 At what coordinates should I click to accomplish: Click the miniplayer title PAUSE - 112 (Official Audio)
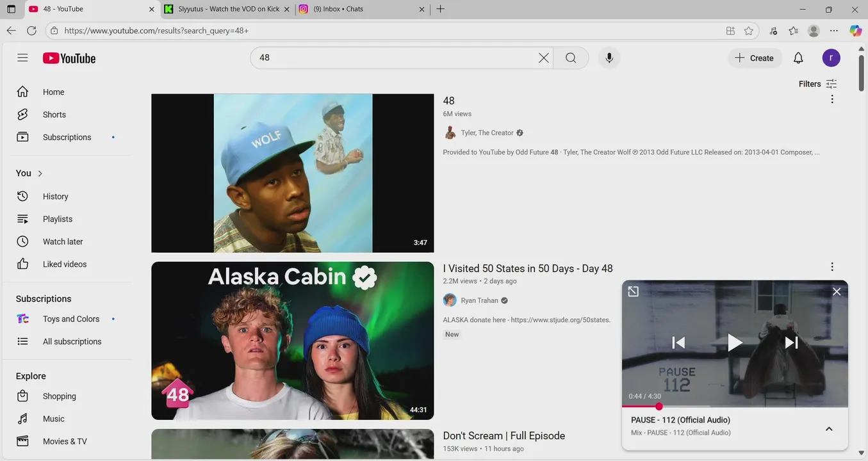(680, 420)
